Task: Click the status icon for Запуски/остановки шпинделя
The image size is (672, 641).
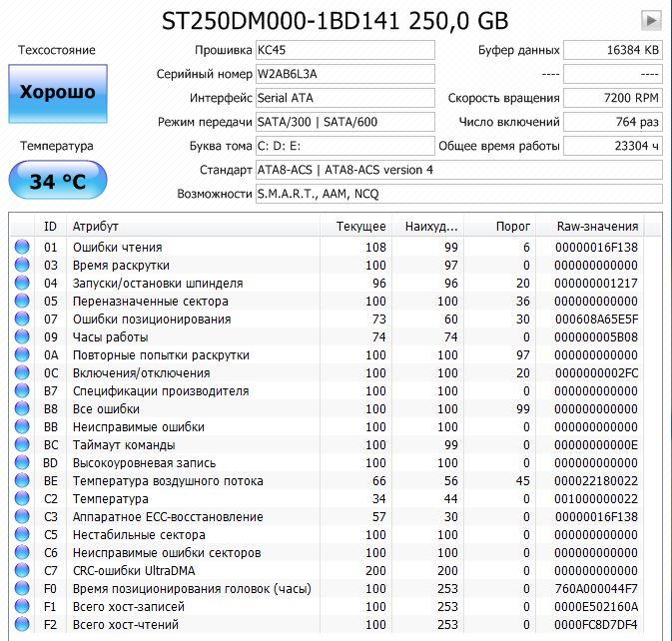Action: (22, 283)
